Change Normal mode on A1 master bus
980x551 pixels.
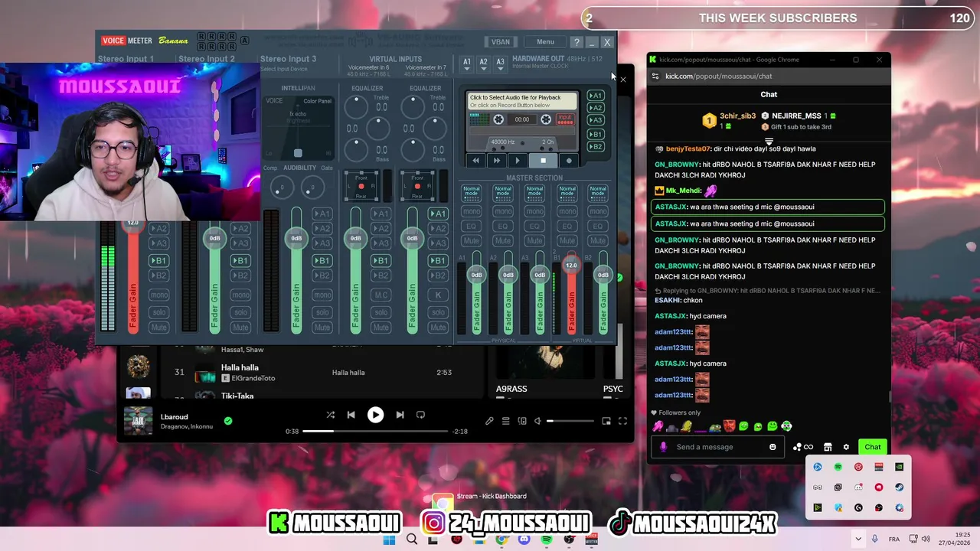pyautogui.click(x=471, y=192)
